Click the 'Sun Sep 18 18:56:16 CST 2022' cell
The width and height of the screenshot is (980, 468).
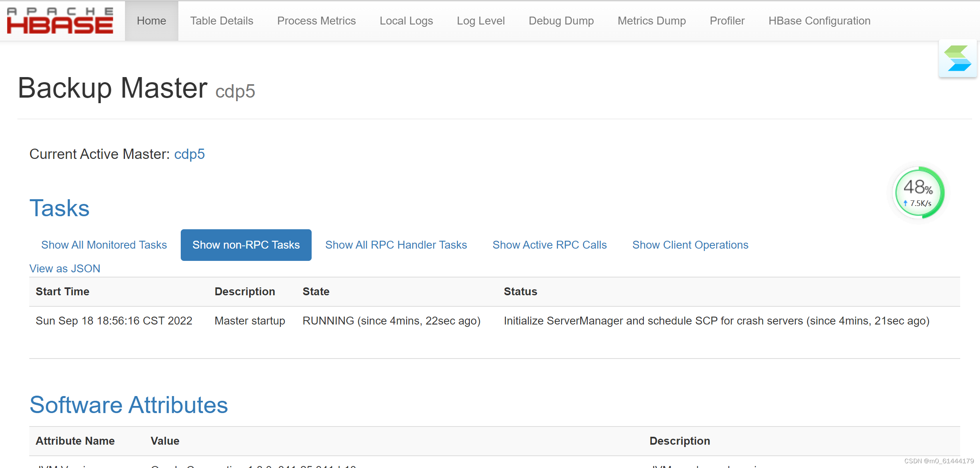pyautogui.click(x=114, y=321)
